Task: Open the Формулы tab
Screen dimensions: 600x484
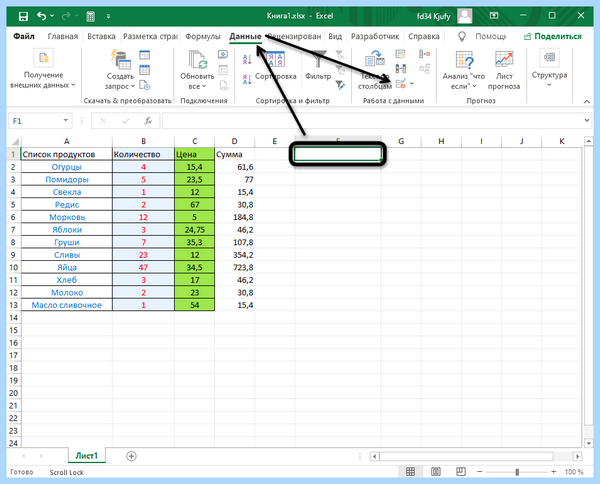Action: (203, 36)
